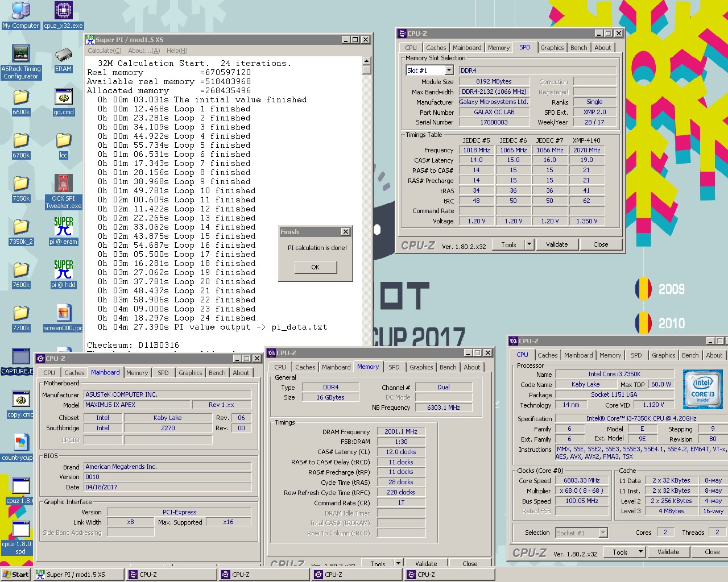728x582 pixels.
Task: Click Name field Intel Core i3 7350K
Action: [x=614, y=374]
